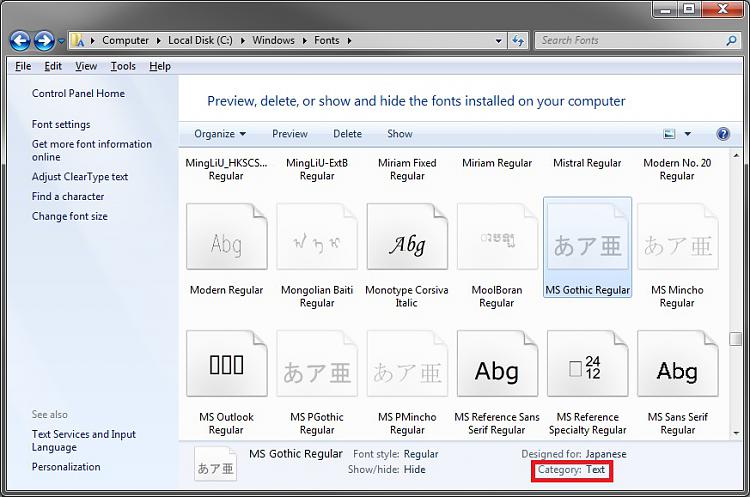Open recent pages dropdown next to Forward

pos(61,41)
